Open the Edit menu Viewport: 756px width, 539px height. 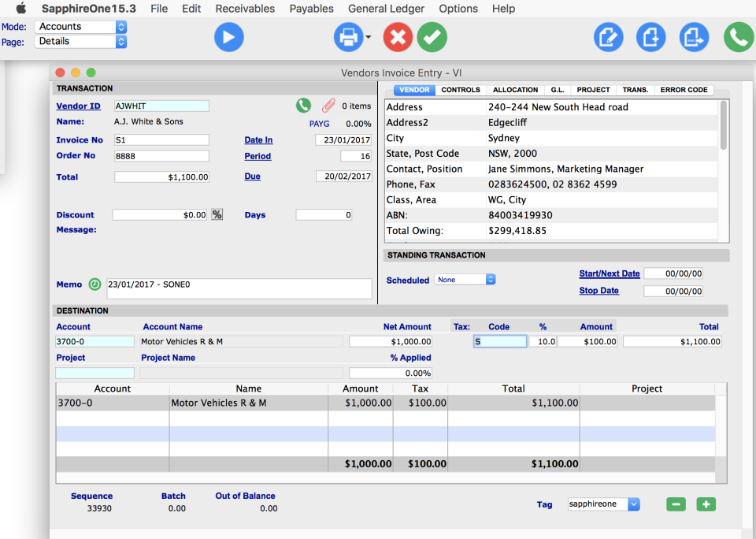191,8
